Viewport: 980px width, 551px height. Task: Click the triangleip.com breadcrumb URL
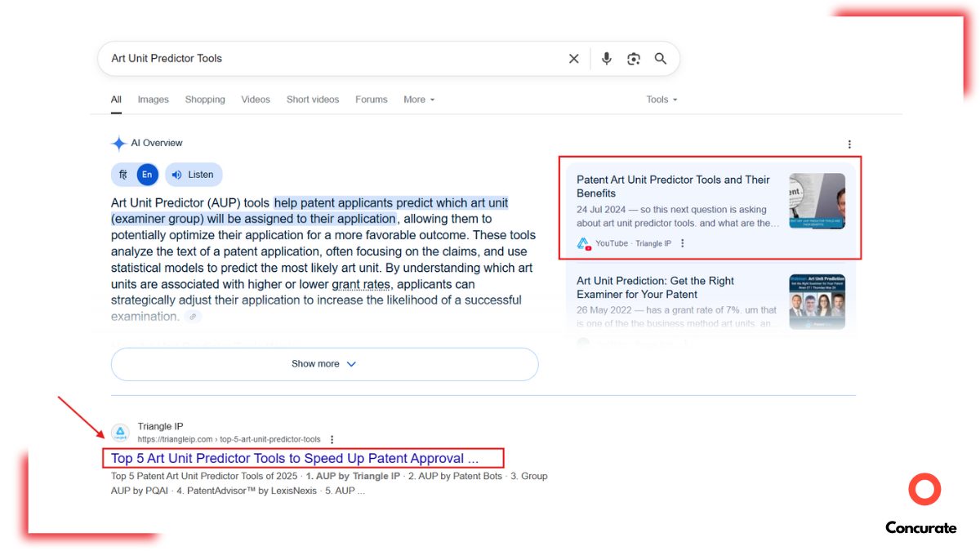229,439
